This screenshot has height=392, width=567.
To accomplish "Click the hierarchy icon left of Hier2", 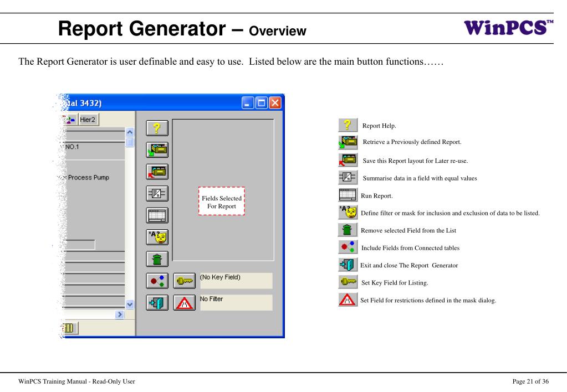I will [x=70, y=120].
